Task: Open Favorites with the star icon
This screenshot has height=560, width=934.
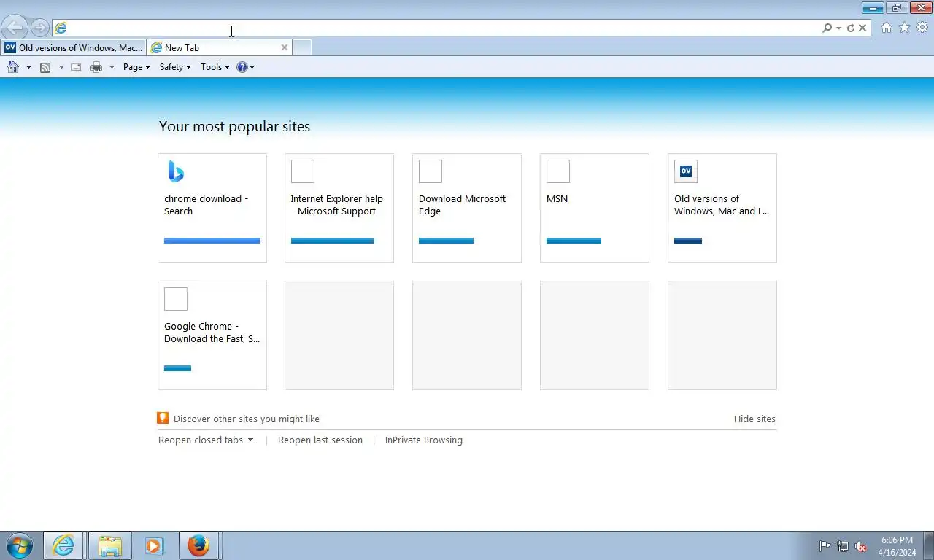Action: coord(905,28)
